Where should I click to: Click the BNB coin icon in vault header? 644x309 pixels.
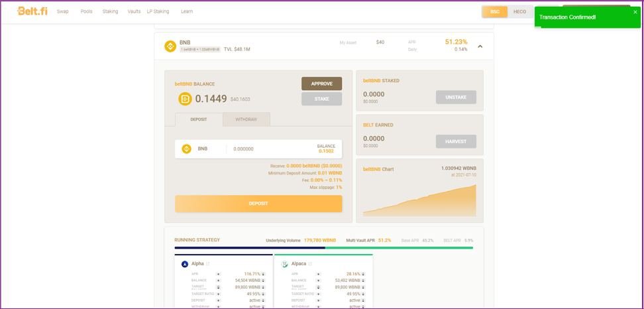click(x=170, y=46)
